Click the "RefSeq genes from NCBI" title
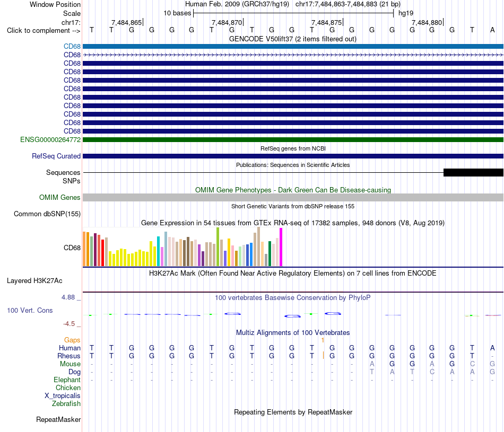Screen dimensions: 504x432 coord(293,148)
